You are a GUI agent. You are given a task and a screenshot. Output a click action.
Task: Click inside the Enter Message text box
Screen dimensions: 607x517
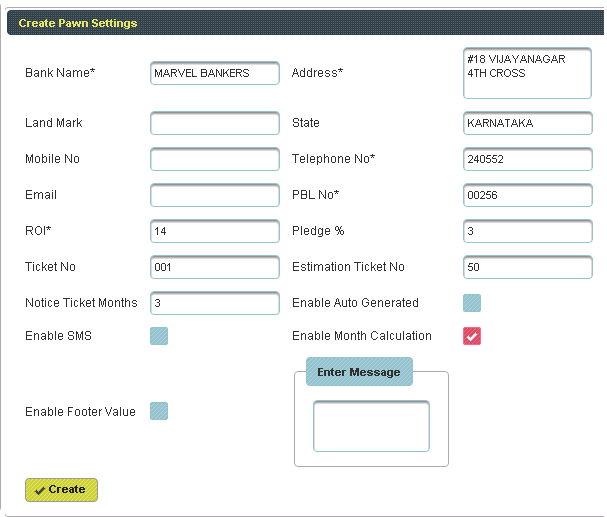(371, 426)
